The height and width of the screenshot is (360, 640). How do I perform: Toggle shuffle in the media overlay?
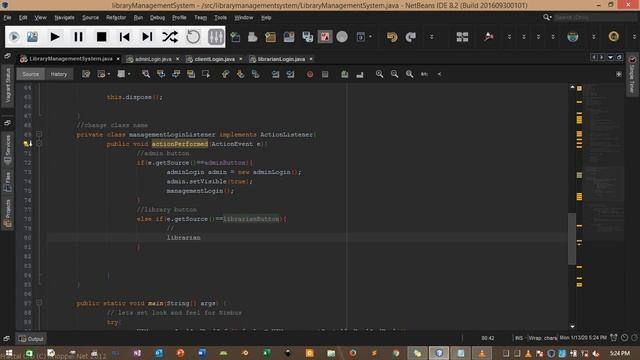[170, 37]
